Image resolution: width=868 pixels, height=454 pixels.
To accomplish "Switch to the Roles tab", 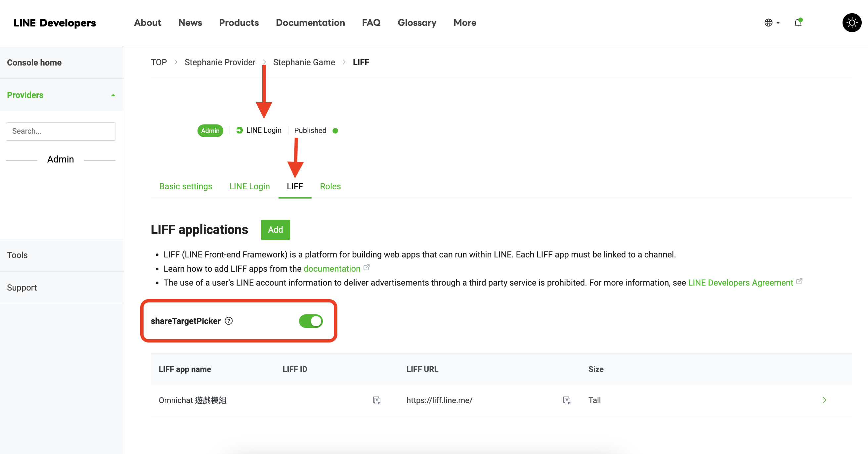I will 330,186.
